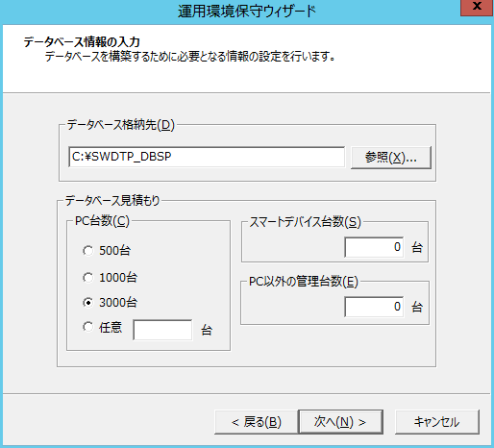
Task: Click the 運用環境保守ウィザード title bar
Action: click(x=247, y=12)
